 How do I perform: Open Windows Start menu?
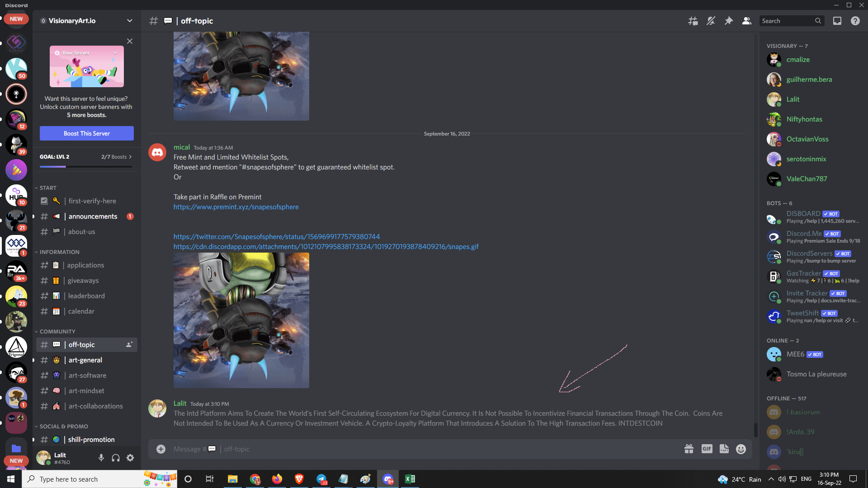11,479
